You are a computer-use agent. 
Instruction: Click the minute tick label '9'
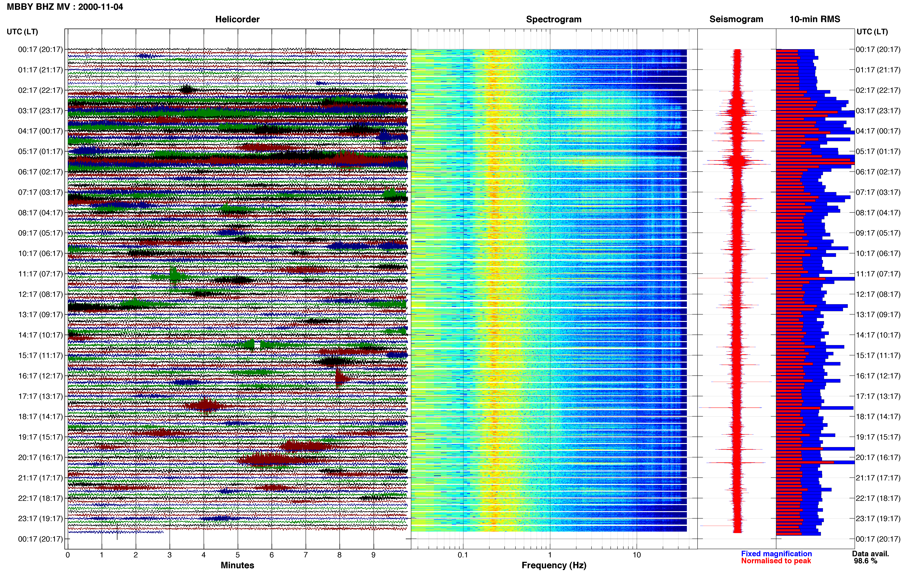373,555
